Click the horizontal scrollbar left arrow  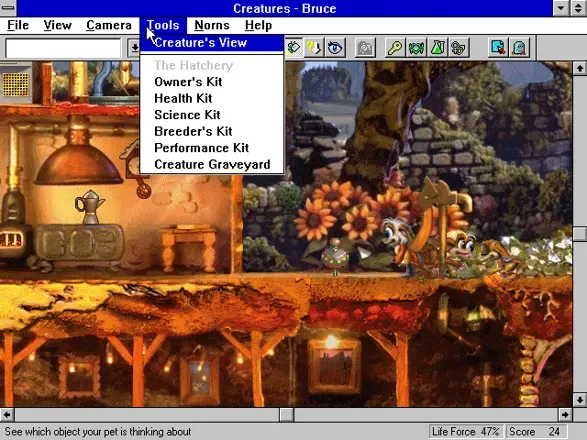click(7, 415)
